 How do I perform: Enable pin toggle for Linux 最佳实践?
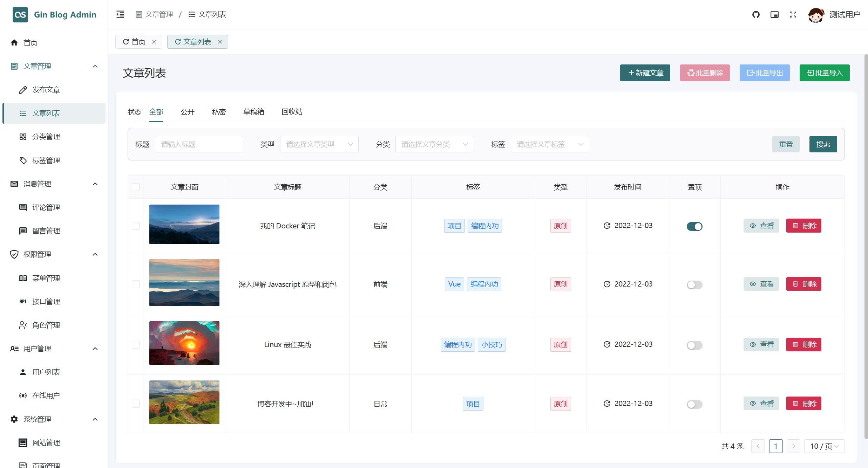[x=694, y=345]
